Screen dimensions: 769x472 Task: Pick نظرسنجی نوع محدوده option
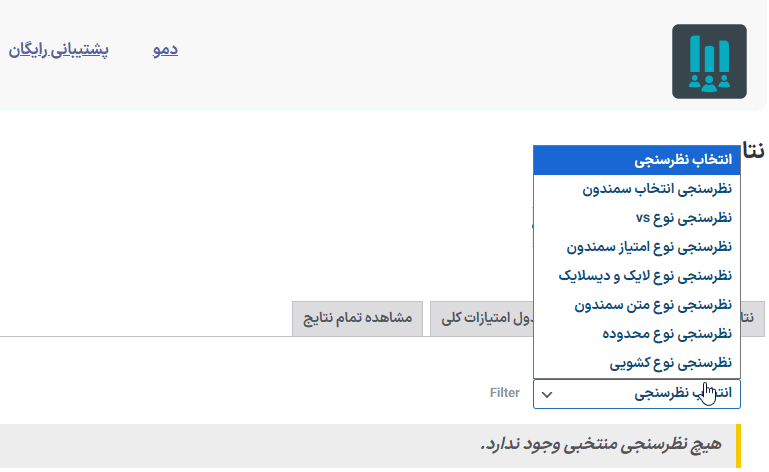pos(637,334)
